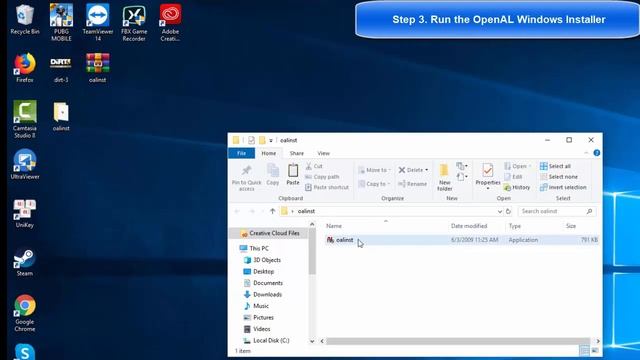Select the Google Chrome desktop icon
The width and height of the screenshot is (640, 360).
pyautogui.click(x=25, y=313)
